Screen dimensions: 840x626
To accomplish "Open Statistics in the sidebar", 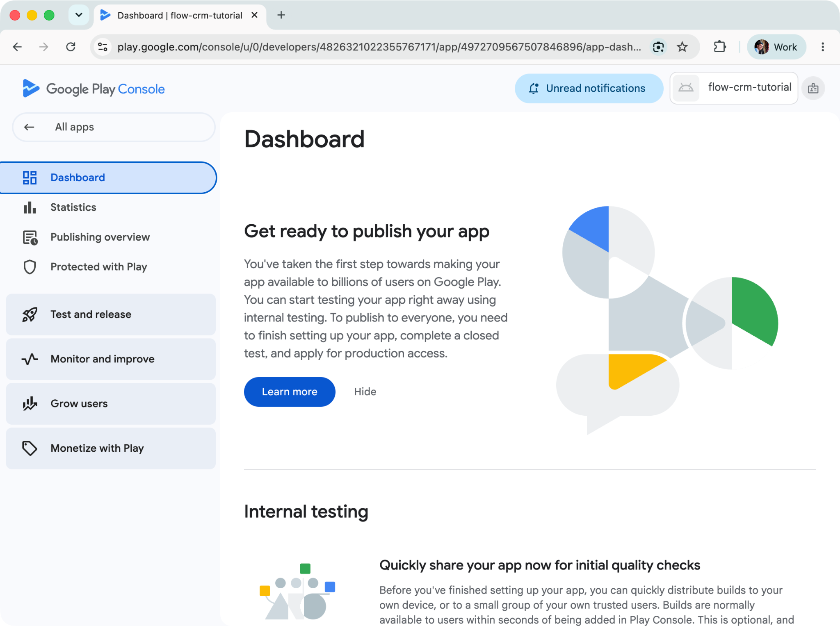I will (108, 207).
